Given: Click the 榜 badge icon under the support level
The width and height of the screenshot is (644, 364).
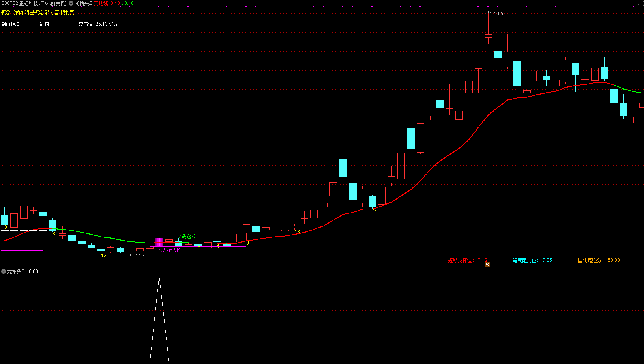Looking at the screenshot, I should click(488, 265).
